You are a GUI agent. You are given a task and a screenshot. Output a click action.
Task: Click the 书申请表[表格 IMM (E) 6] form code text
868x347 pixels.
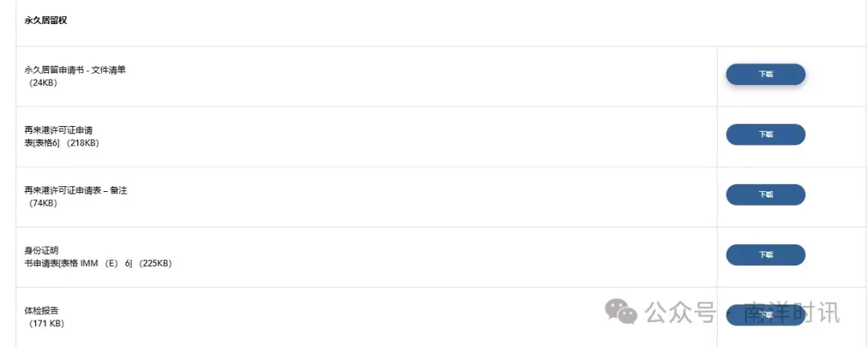[78, 264]
